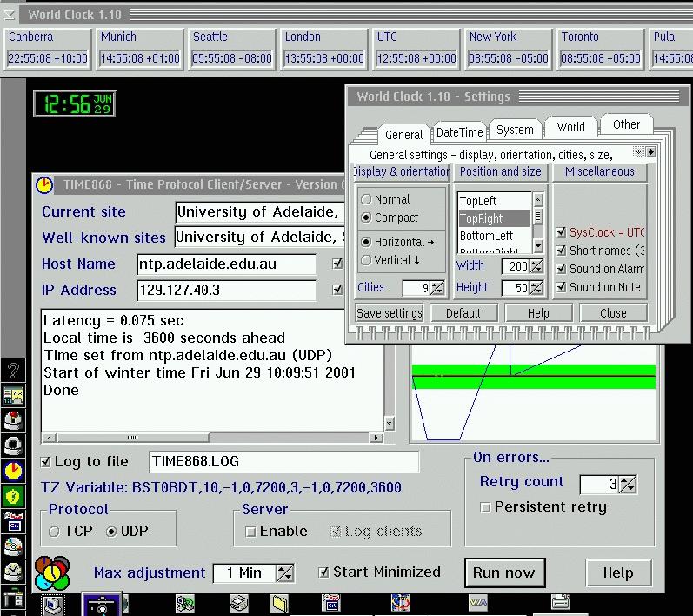Screen dimensions: 693x616
Task: Click the log area horizontal scrollbar thumb
Action: (132, 438)
